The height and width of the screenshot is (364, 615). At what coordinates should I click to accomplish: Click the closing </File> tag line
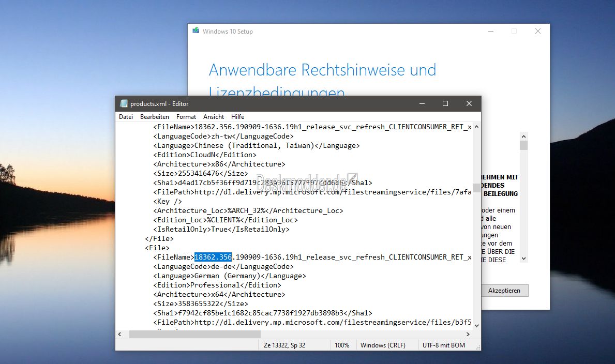click(x=159, y=238)
